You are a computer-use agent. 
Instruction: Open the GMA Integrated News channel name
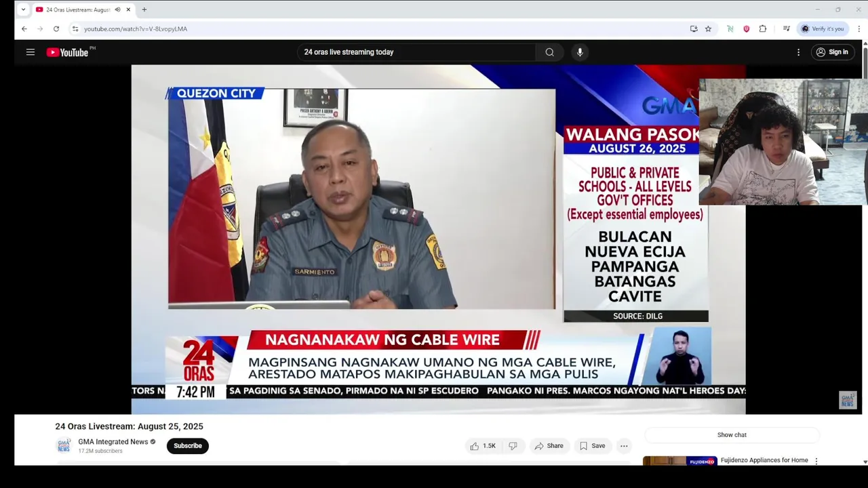113,442
